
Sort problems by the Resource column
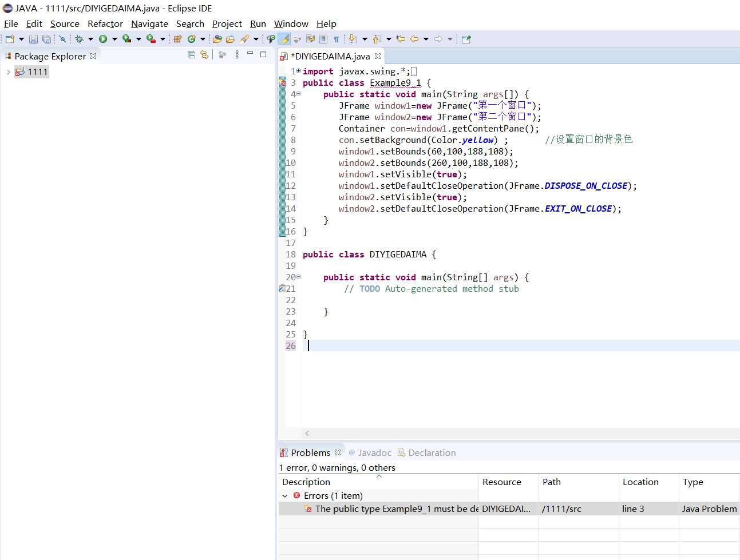(508, 482)
